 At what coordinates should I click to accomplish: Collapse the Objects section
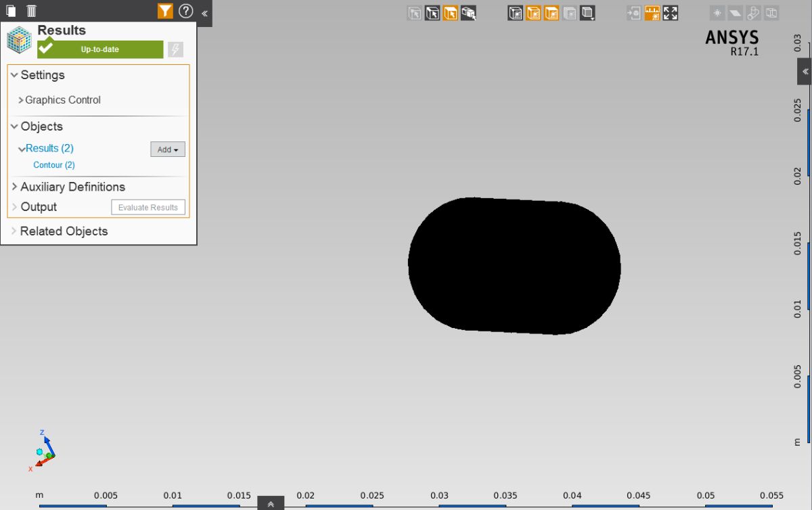tap(14, 126)
